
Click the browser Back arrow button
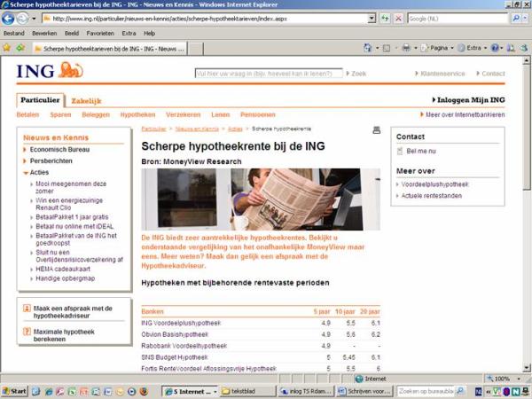coord(8,19)
